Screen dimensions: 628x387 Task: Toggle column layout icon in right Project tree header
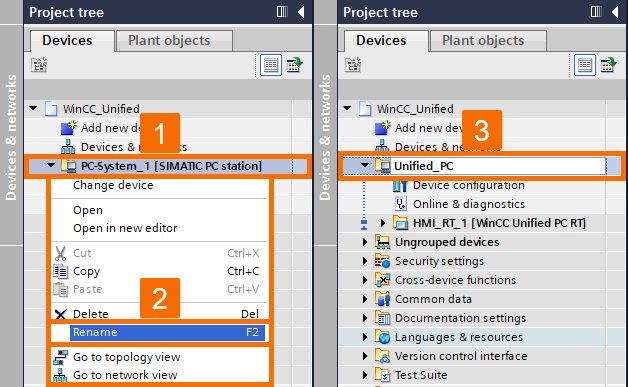click(x=596, y=12)
